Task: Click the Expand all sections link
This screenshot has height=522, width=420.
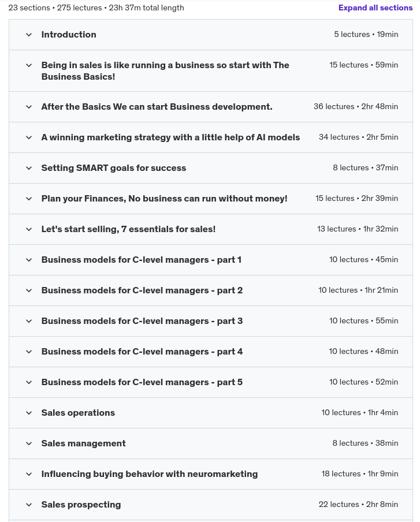Action: 375,8
